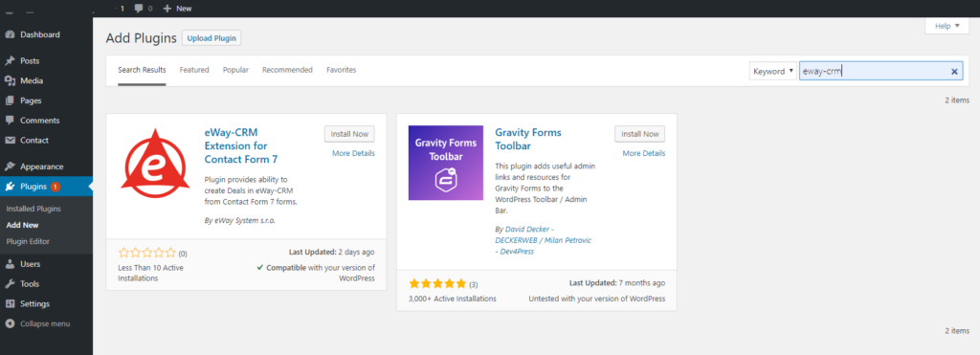Open Appearance paintbrush icon

click(x=10, y=166)
